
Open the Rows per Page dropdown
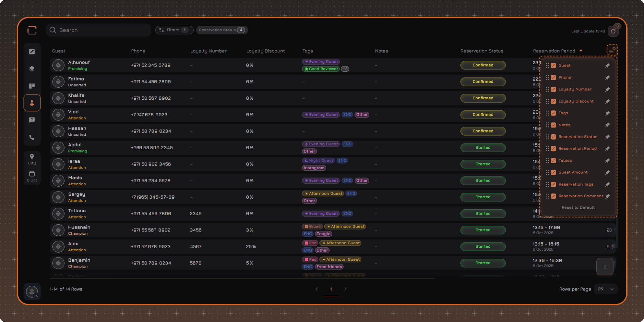[605, 289]
